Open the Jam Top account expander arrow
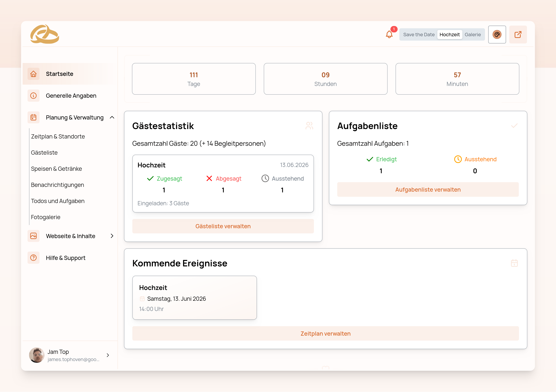 (x=108, y=355)
